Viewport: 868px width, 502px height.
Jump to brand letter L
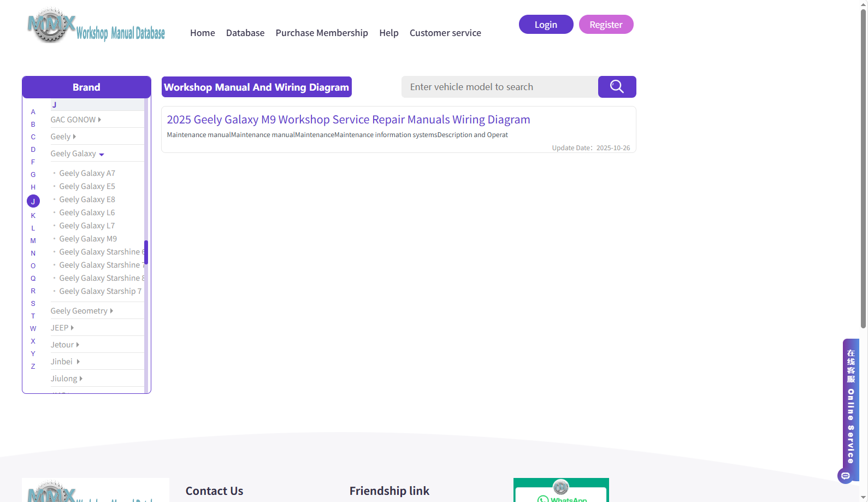pyautogui.click(x=33, y=228)
